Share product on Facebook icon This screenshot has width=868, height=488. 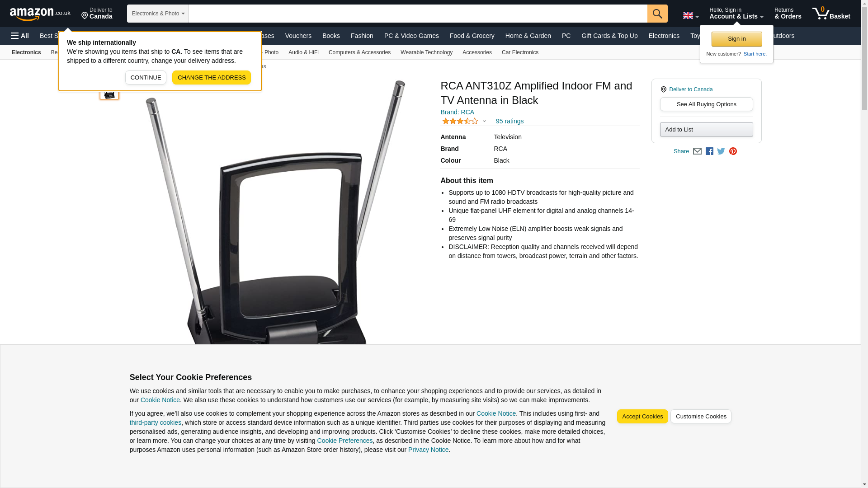coord(709,151)
